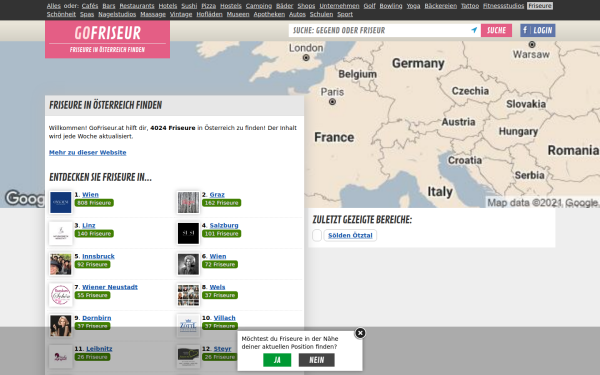This screenshot has height=375, width=600.
Task: Open the Wels hairdressers link
Action: [217, 287]
